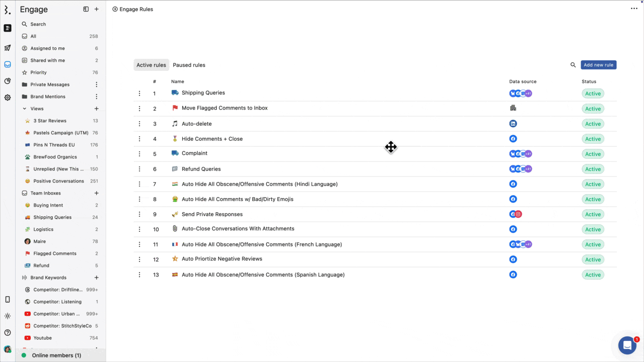Open Private Messages folder options menu
Screen dimensions: 644x362
[x=97, y=84]
